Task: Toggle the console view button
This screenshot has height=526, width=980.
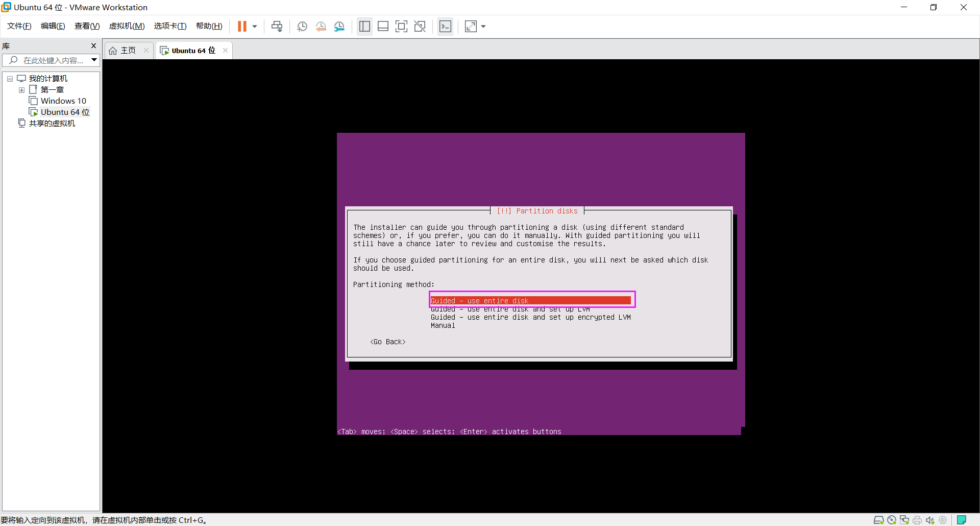Action: [445, 27]
